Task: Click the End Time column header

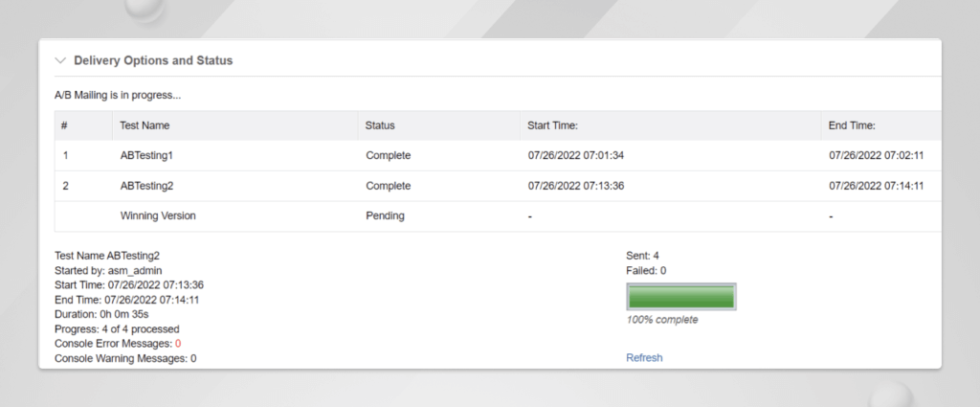Action: click(852, 125)
